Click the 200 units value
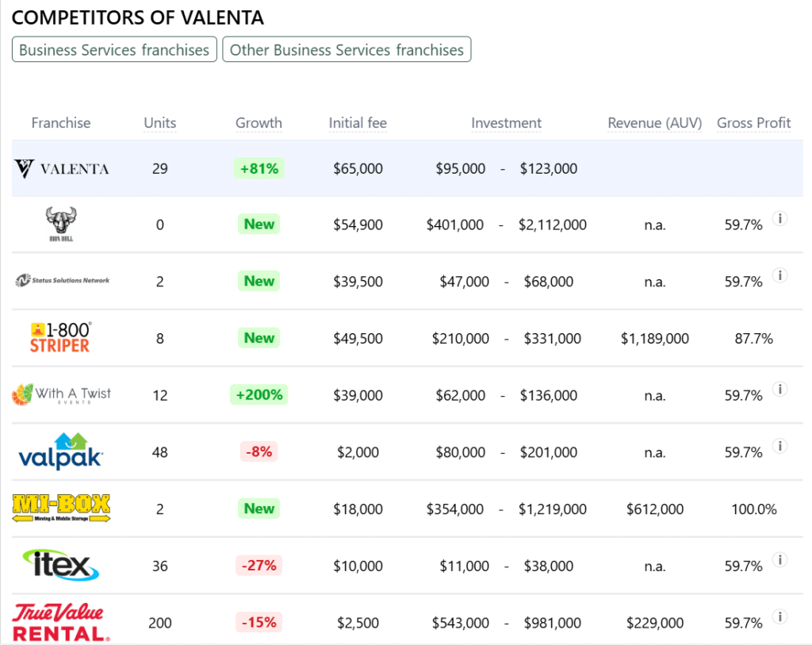Viewport: 812px width, 645px height. pyautogui.click(x=160, y=624)
